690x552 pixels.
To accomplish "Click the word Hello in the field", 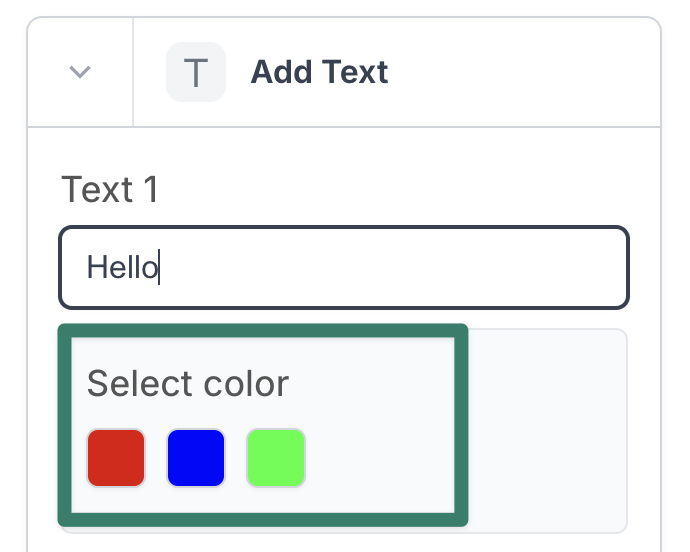I will 122,267.
